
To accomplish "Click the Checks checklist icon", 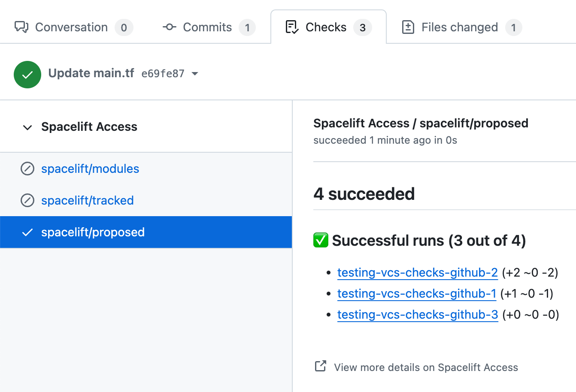I will click(292, 27).
